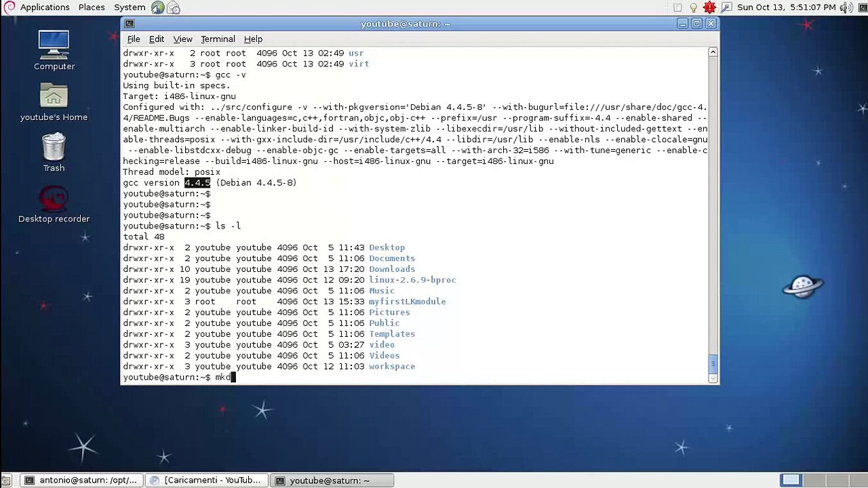This screenshot has height=488, width=868.
Task: Click the Downloads directory name
Action: (392, 270)
